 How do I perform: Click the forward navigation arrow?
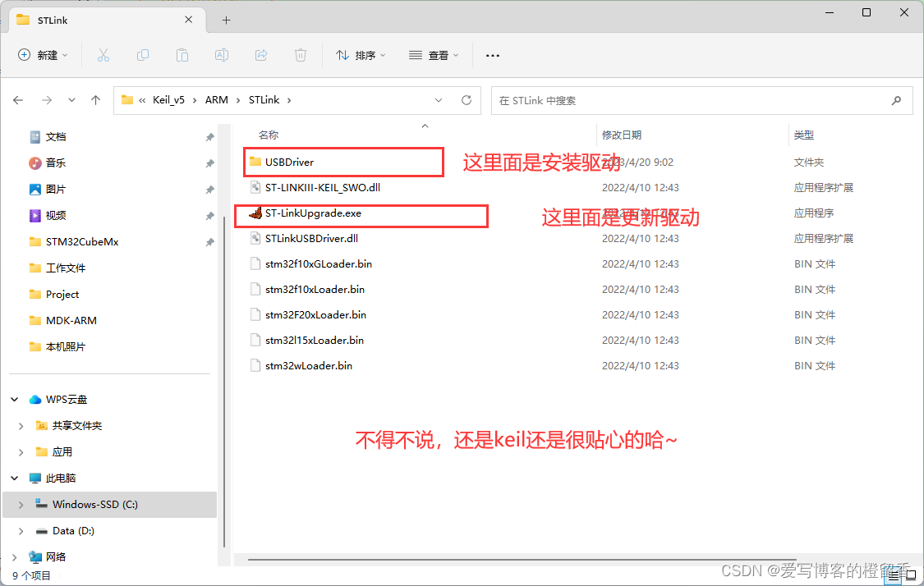pos(47,100)
